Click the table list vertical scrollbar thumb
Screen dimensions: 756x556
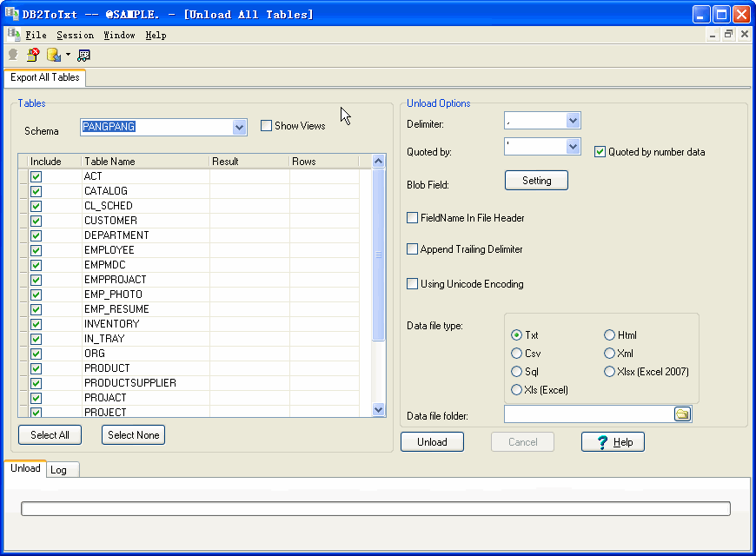tap(379, 255)
